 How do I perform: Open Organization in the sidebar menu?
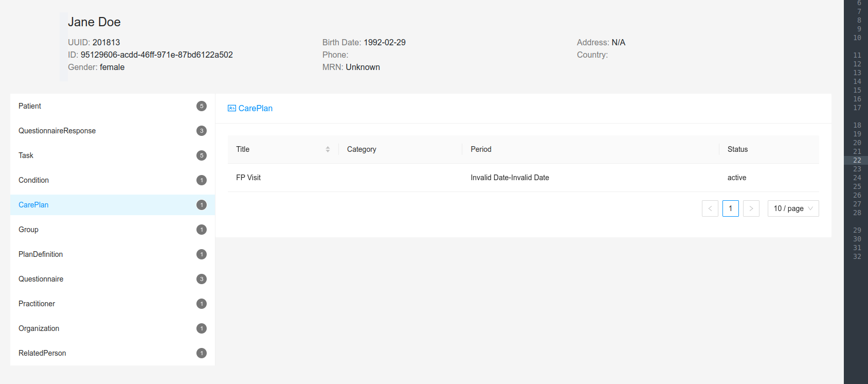[x=113, y=328]
